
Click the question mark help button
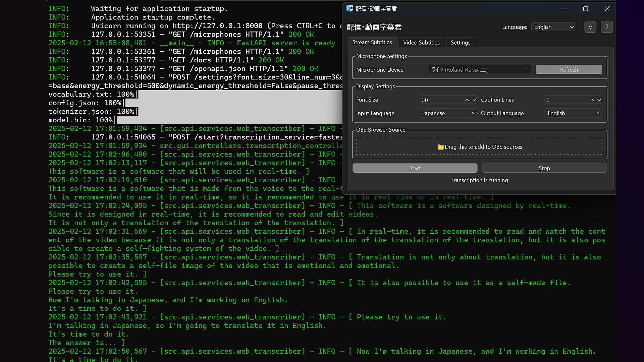606,27
